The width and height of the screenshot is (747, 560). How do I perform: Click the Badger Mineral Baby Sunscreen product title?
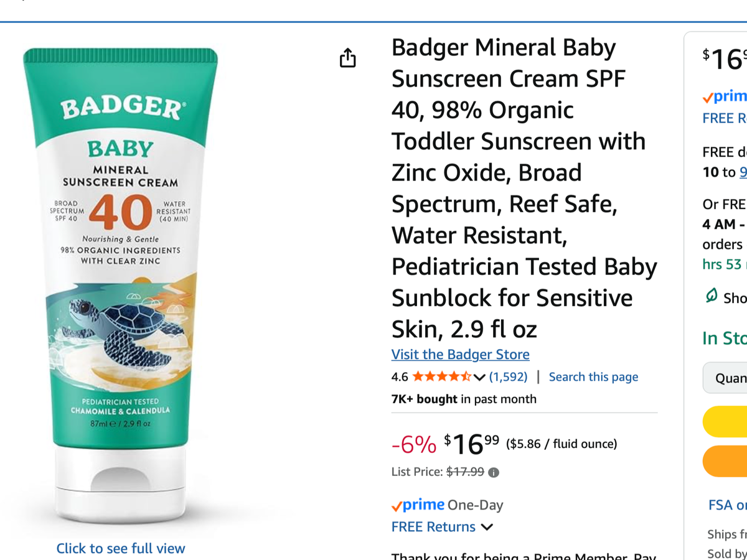point(524,188)
